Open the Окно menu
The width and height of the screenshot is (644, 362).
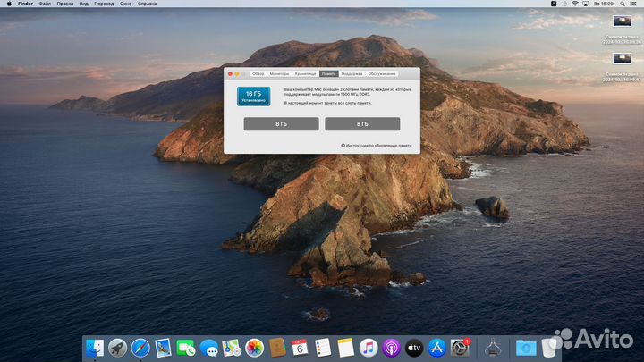[126, 4]
